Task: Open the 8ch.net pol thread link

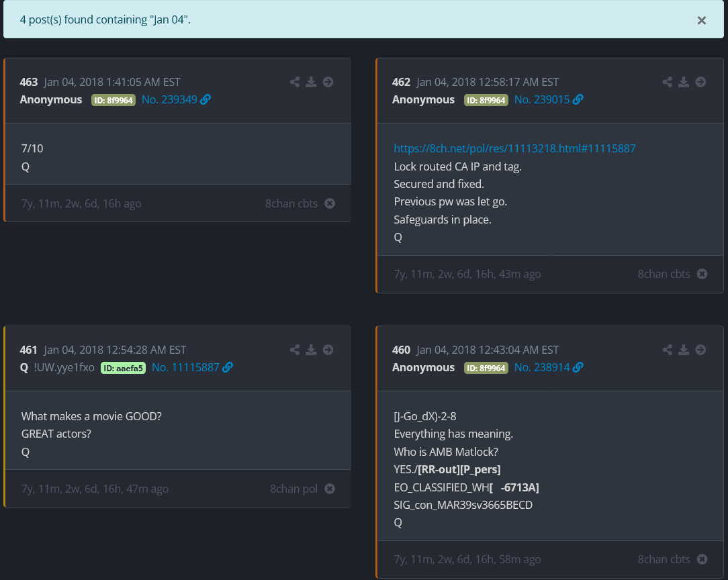Action: (514, 148)
